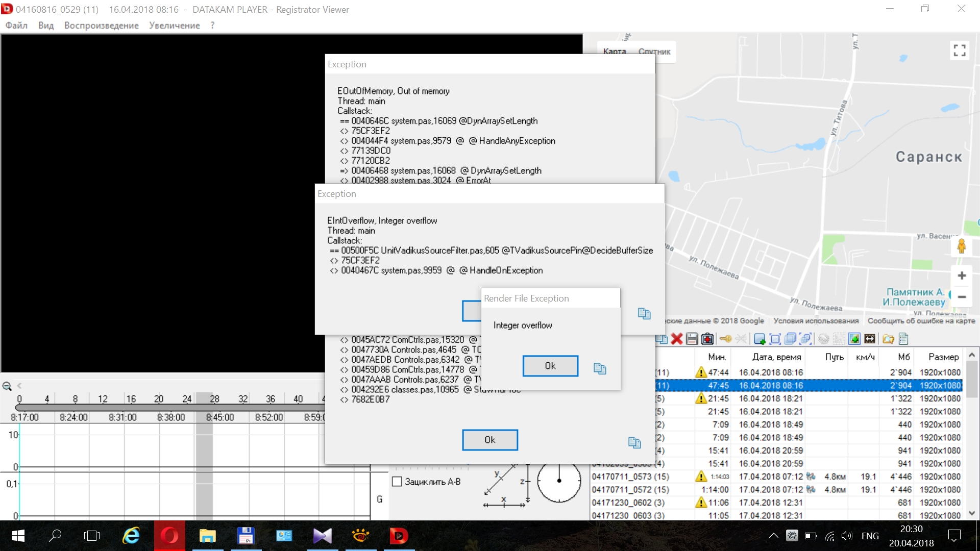Click the add file icon with green plus

coord(759,339)
